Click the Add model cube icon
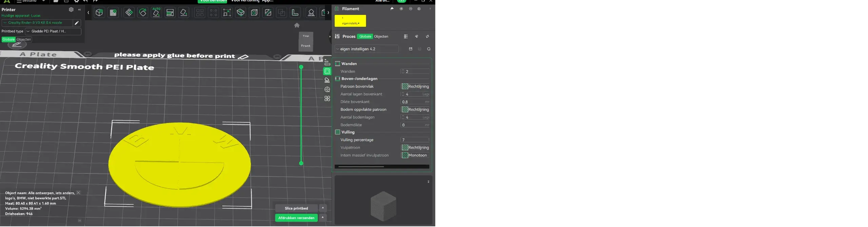 click(x=99, y=13)
